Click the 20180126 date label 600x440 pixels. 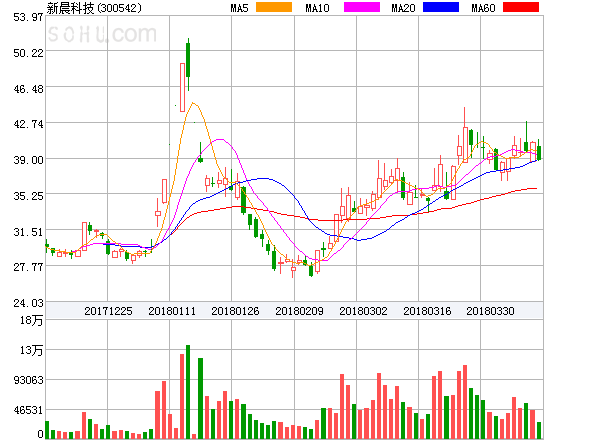235,311
